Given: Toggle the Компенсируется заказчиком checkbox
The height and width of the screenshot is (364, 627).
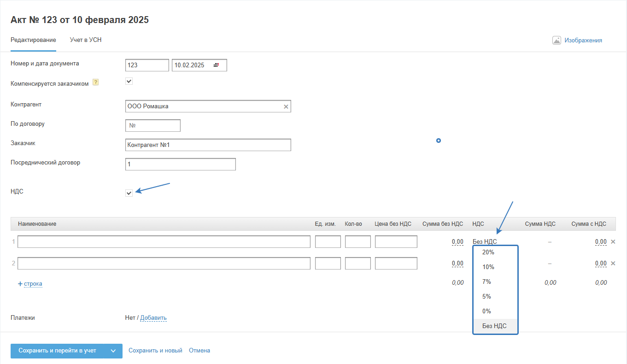Looking at the screenshot, I should (129, 82).
